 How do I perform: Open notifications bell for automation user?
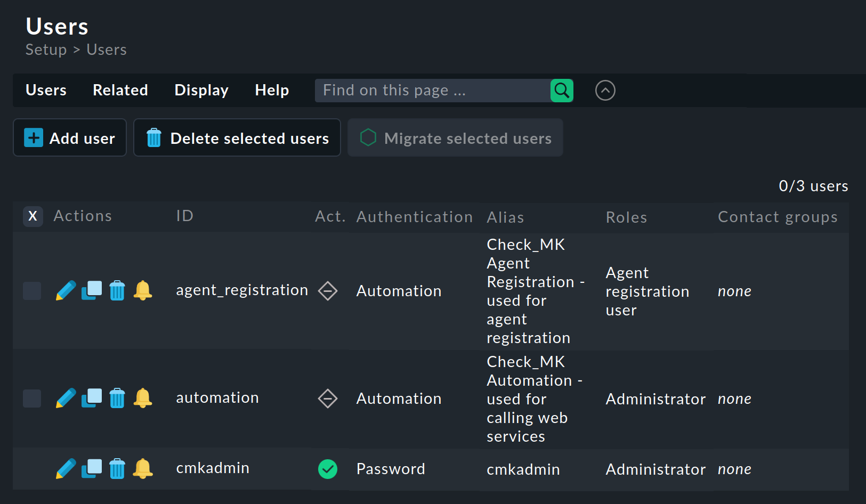[x=143, y=398]
